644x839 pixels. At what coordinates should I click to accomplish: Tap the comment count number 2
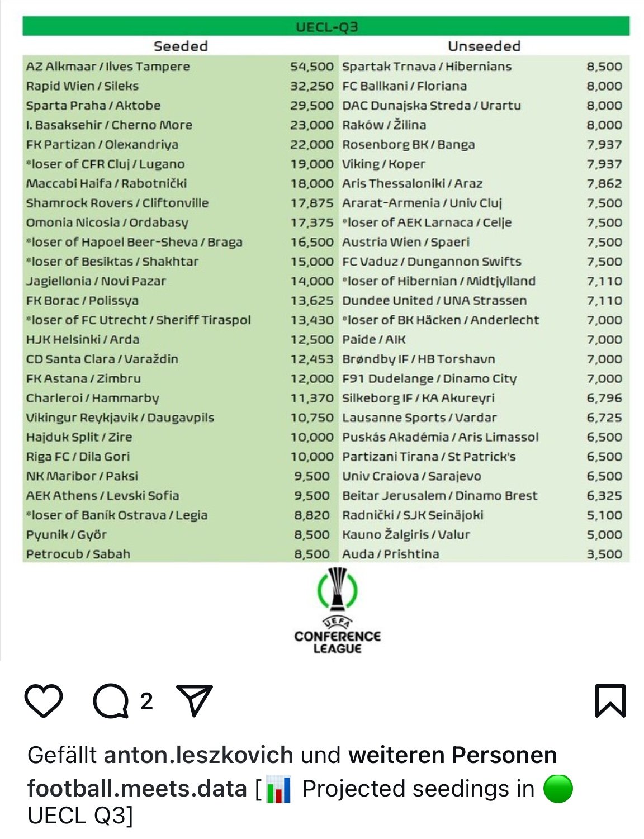146,701
